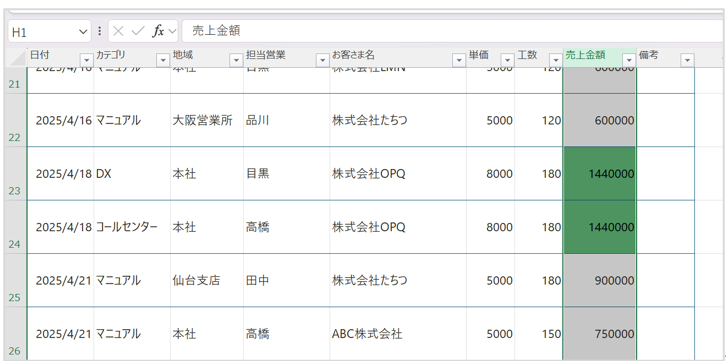The height and width of the screenshot is (361, 726).
Task: Click the DX category cell in row 23
Action: 132,174
